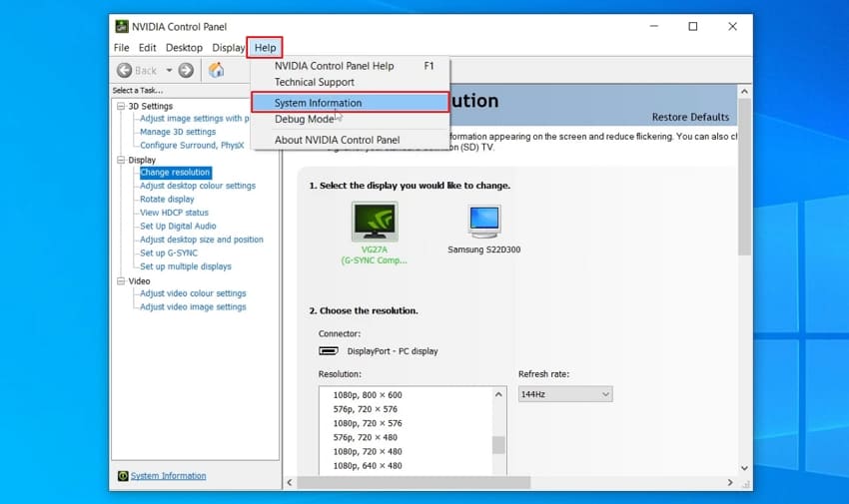Open Adjust video colour settings

click(x=193, y=293)
